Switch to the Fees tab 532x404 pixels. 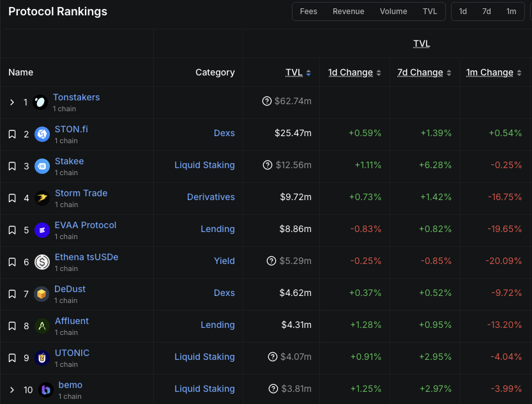(308, 12)
